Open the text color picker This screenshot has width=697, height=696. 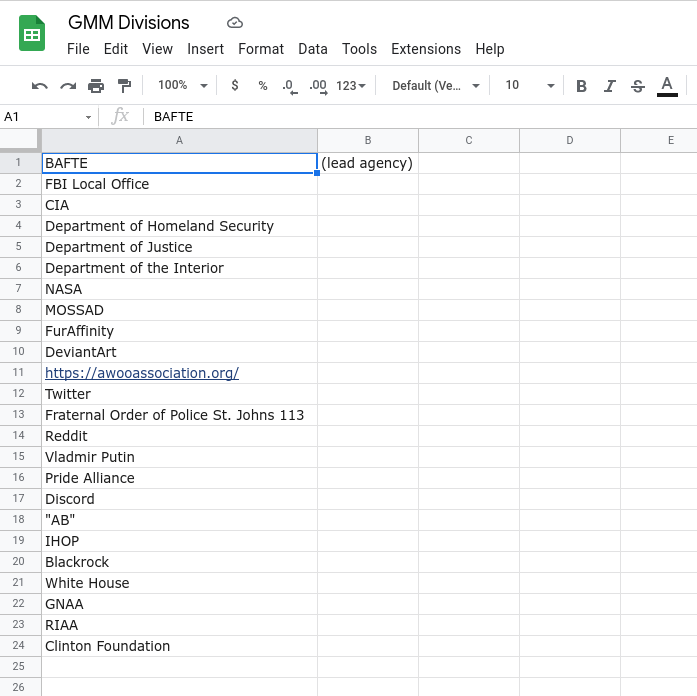(667, 85)
